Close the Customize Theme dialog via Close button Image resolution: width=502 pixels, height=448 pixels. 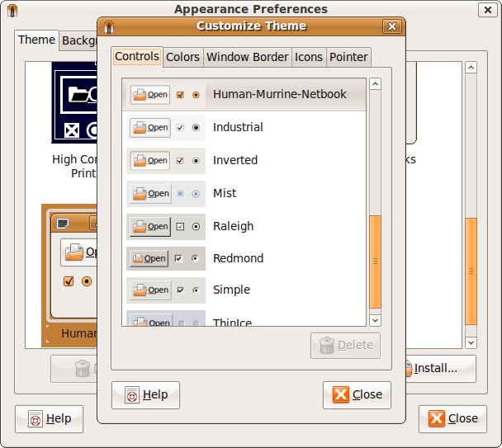(x=357, y=394)
